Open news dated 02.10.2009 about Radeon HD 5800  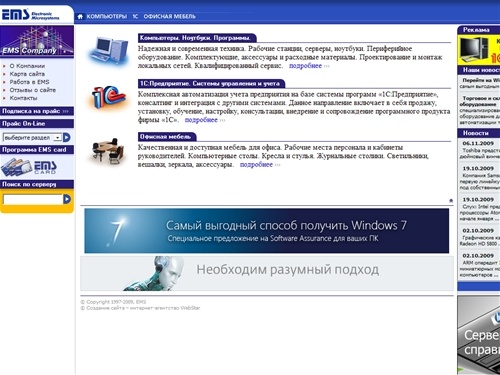[x=480, y=237]
